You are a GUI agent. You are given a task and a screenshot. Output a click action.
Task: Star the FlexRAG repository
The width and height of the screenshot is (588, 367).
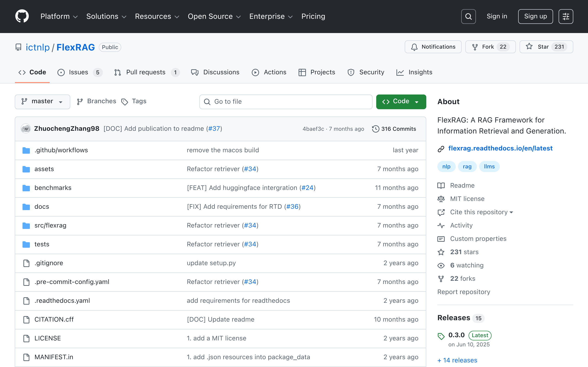[546, 47]
